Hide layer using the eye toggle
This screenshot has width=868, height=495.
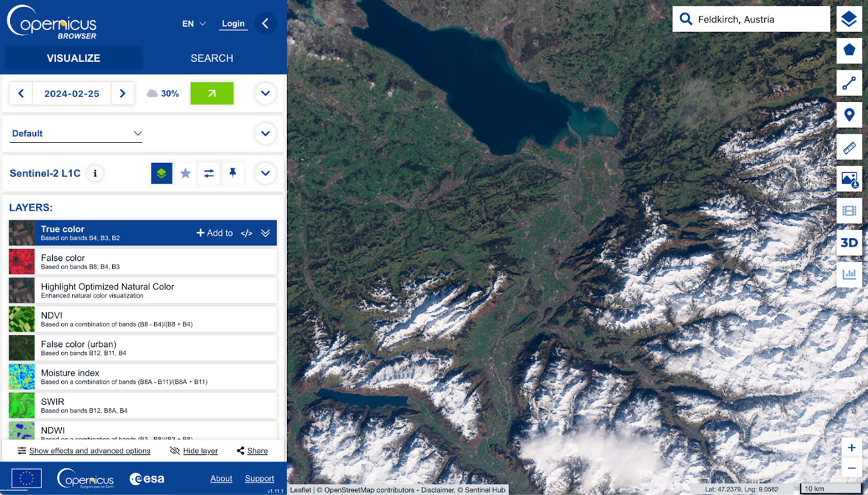(x=194, y=451)
